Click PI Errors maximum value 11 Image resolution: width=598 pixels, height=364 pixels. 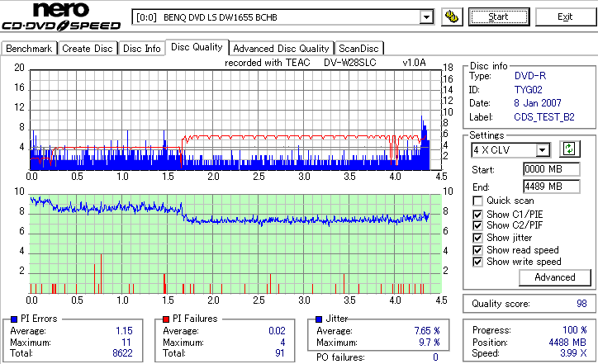tap(126, 343)
